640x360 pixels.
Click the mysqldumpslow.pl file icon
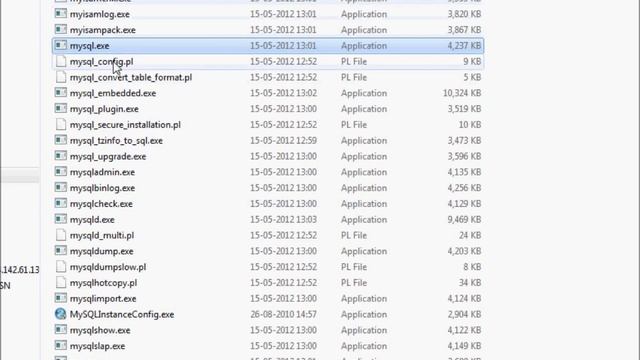60,267
